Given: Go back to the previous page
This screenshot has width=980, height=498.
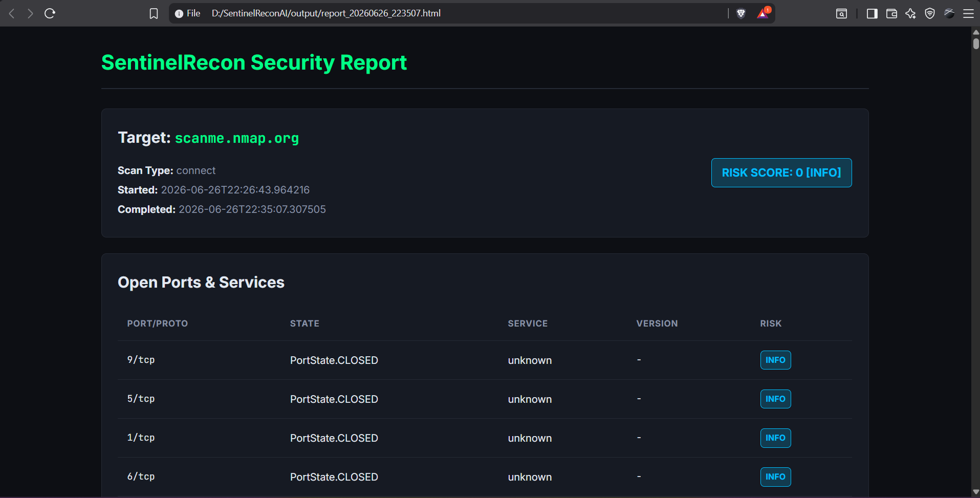Looking at the screenshot, I should 12,13.
